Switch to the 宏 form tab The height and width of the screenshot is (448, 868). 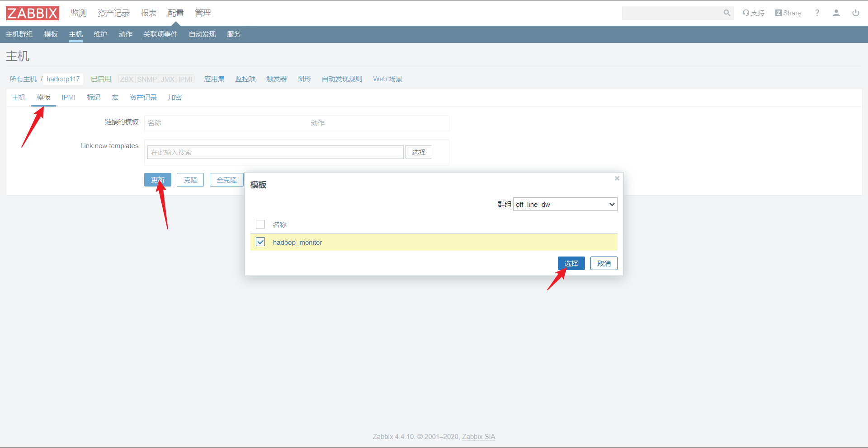(115, 98)
